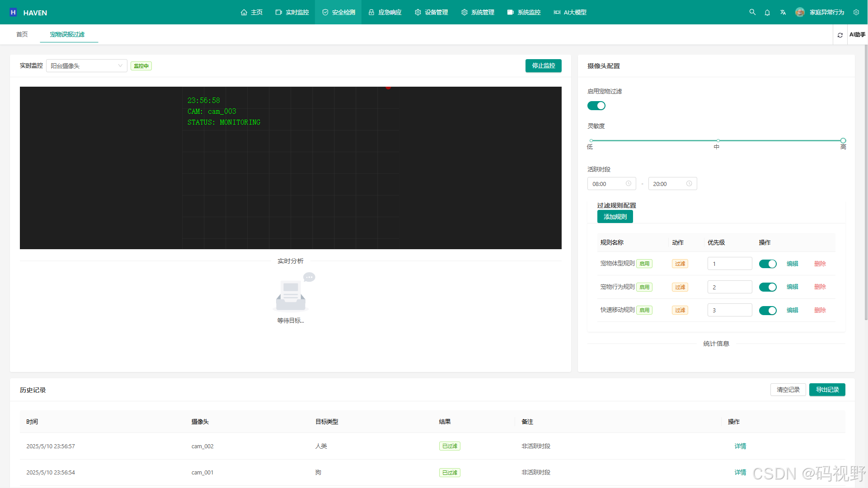The image size is (868, 488).
Task: Open settings gear icon at top right
Action: [856, 12]
